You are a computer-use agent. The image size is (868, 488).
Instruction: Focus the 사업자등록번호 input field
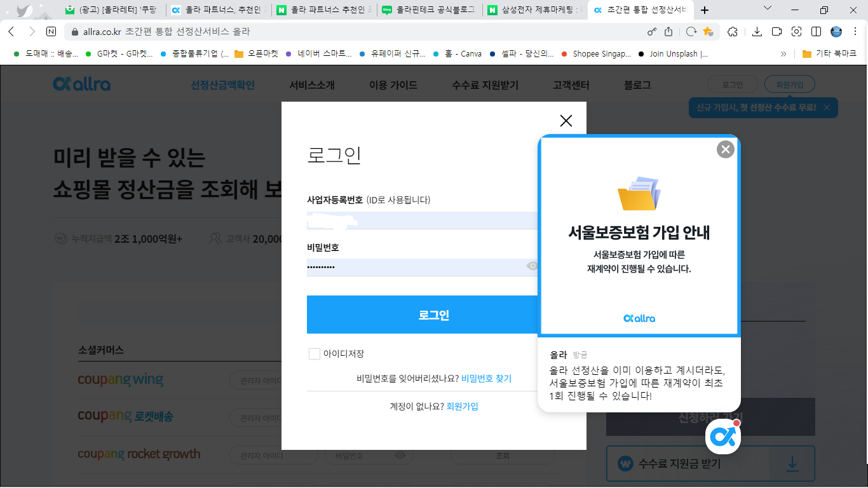(x=423, y=220)
